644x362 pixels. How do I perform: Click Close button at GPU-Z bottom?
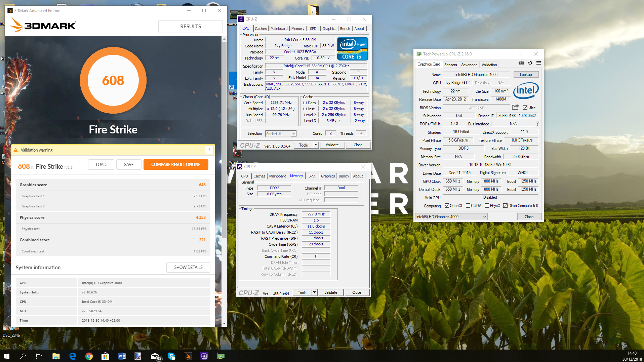[x=529, y=217]
